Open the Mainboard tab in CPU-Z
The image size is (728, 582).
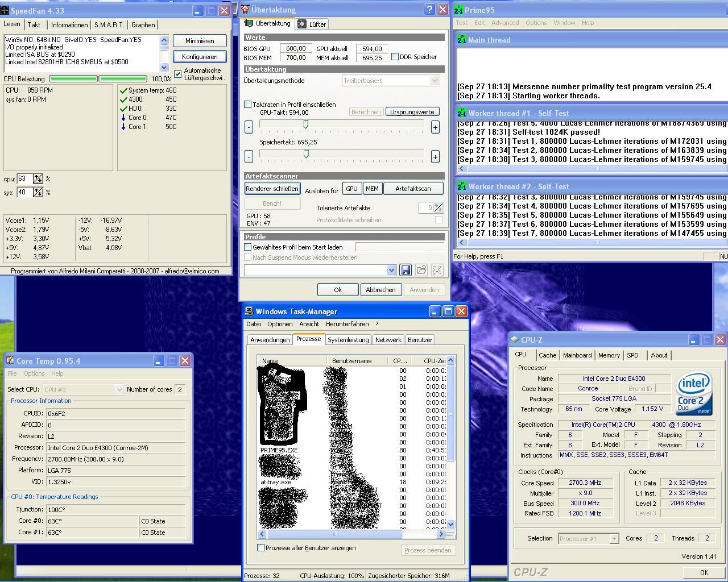pyautogui.click(x=577, y=355)
